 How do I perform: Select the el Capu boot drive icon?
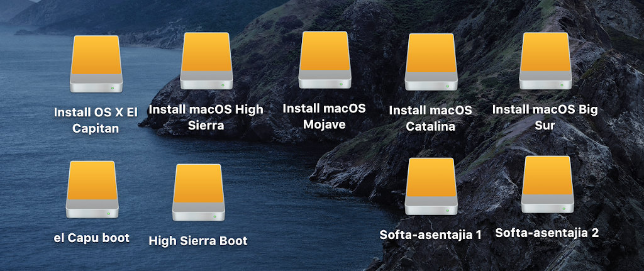[92, 189]
